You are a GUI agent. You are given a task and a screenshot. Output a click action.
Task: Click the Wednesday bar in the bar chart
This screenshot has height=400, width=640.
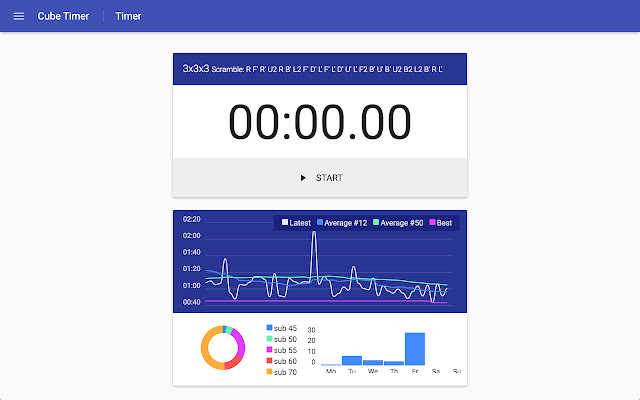[x=373, y=362]
